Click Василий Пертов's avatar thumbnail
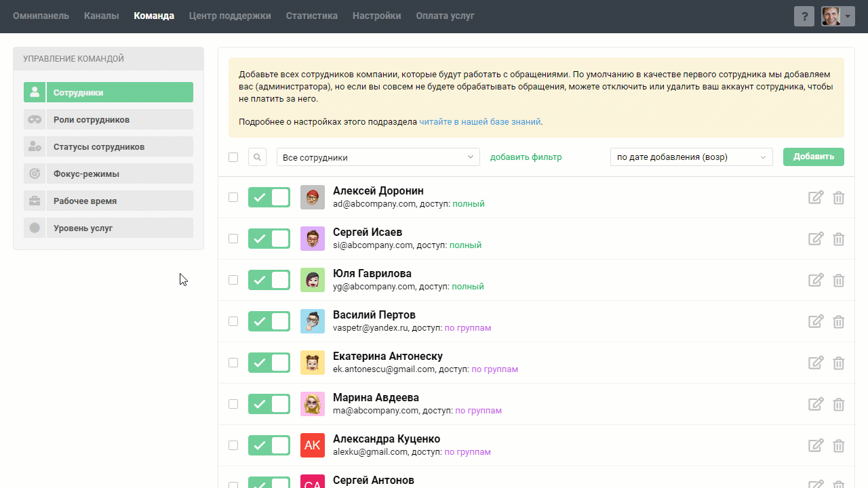 point(313,321)
